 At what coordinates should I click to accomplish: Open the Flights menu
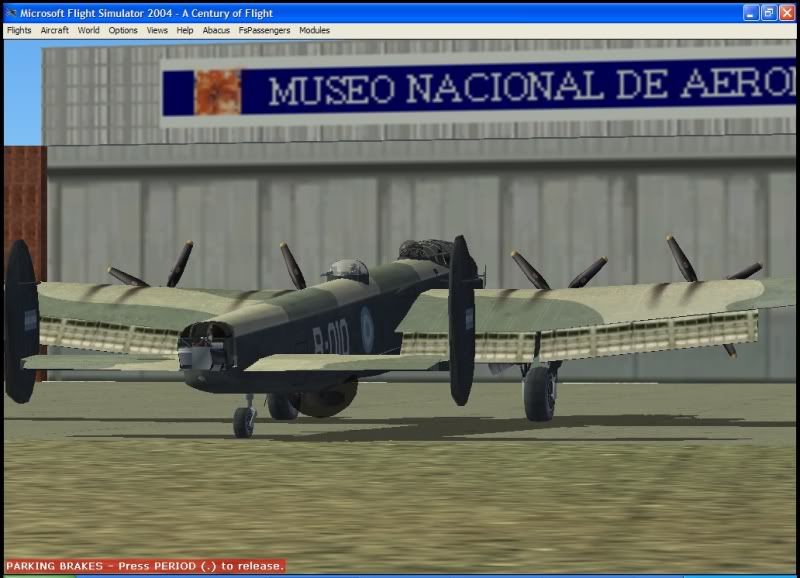click(x=19, y=31)
